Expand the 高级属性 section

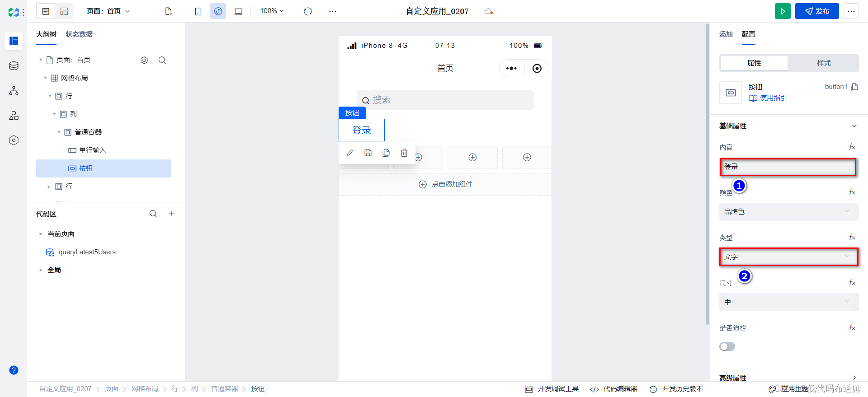tap(854, 378)
